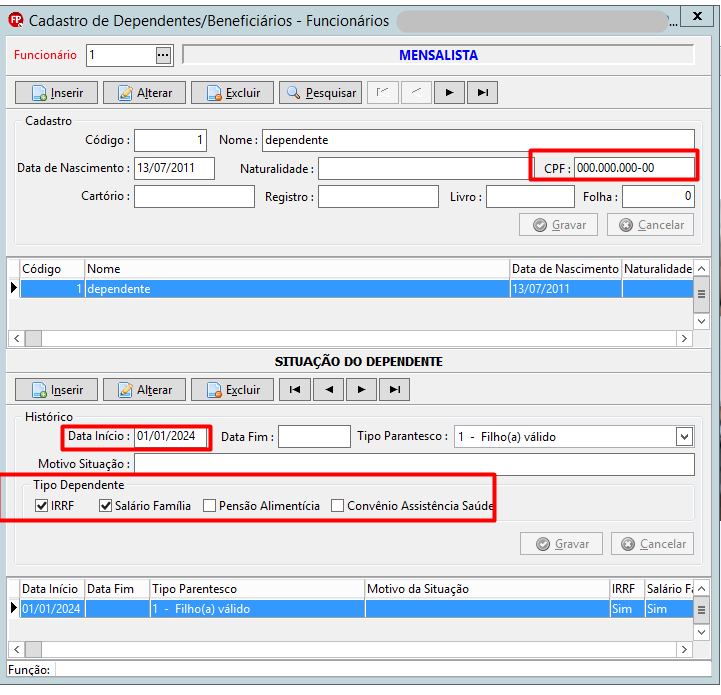Click Inserir in the Cadastro toolbar
This screenshot has height=695, width=721.
tap(57, 93)
